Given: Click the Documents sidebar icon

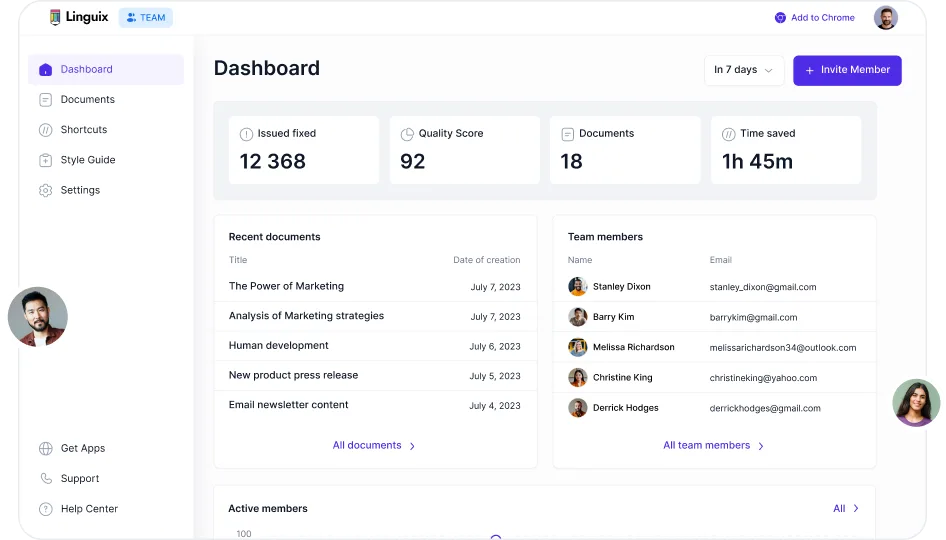Looking at the screenshot, I should click(x=45, y=100).
